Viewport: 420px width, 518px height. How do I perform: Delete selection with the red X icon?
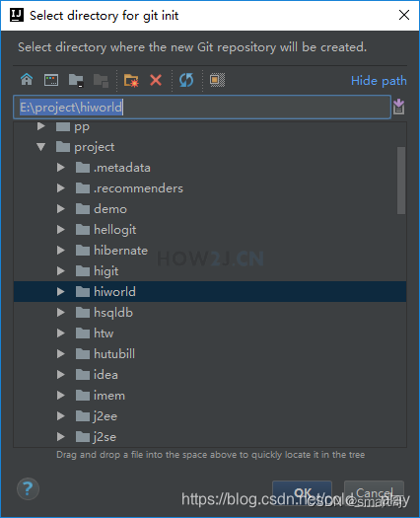[x=156, y=80]
